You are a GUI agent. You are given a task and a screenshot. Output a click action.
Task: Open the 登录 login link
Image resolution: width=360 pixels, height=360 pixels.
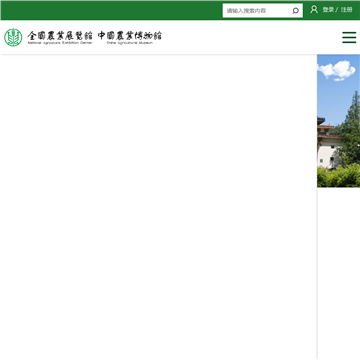pos(328,10)
